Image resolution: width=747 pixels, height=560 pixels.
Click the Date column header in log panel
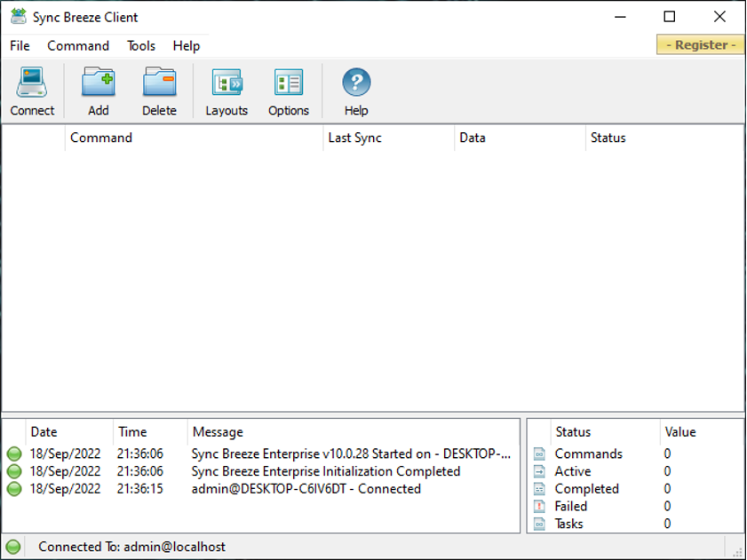coord(69,432)
